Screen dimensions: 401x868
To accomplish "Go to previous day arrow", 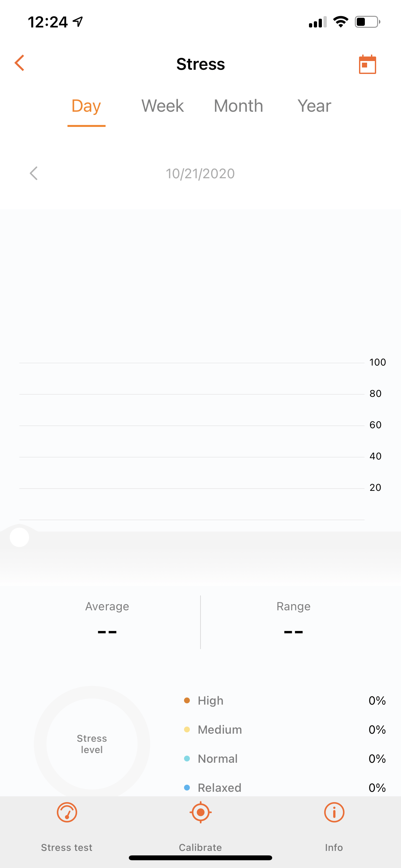I will click(34, 173).
